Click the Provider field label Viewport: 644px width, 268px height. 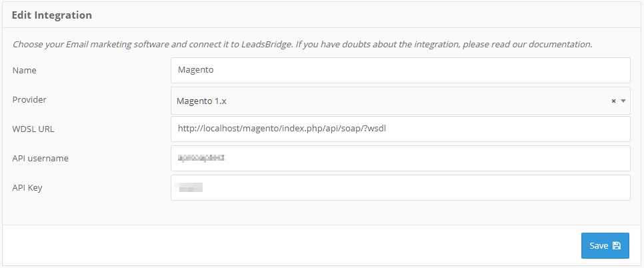coord(29,100)
